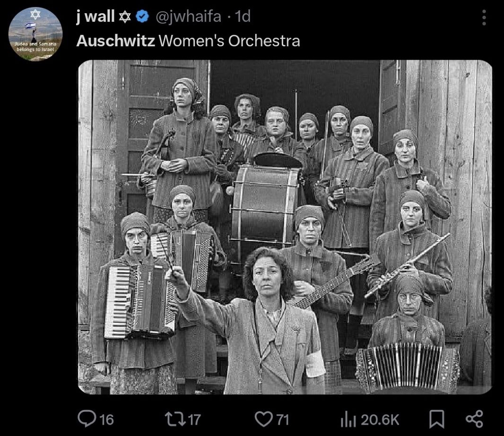Open the @jwhaifa handle link
This screenshot has height=436, width=504.
point(188,17)
